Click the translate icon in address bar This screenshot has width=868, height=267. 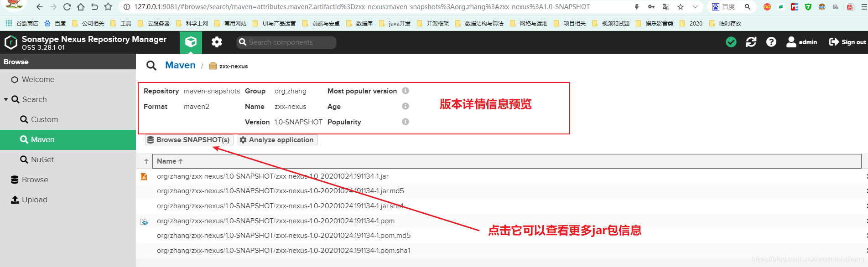pos(666,7)
